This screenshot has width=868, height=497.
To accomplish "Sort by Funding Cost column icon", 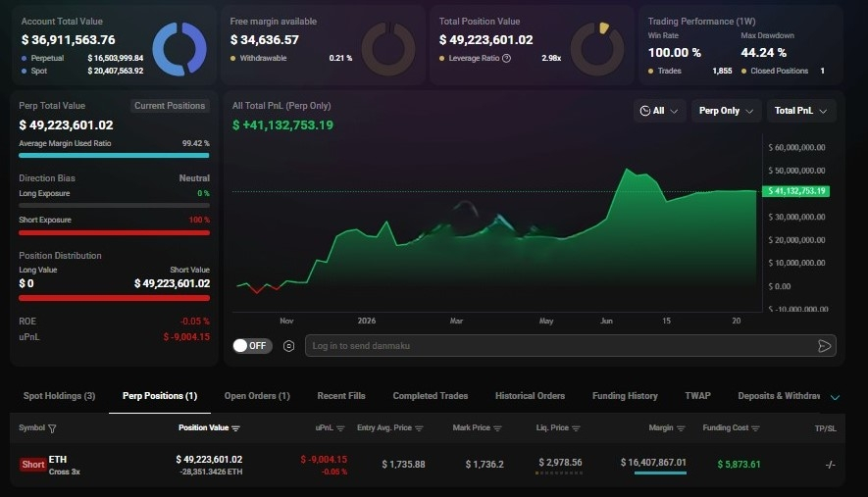I will [x=755, y=428].
